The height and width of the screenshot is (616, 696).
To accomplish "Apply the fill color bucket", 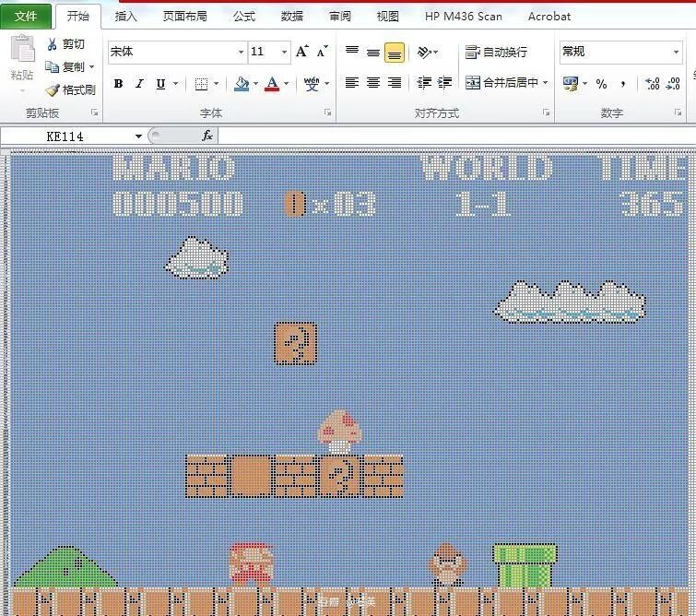I will [242, 84].
